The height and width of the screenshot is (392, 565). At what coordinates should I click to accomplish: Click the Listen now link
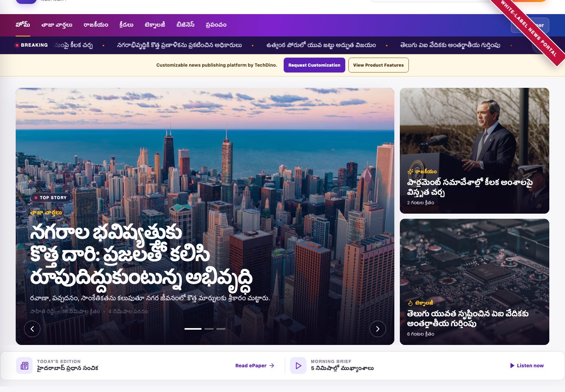527,366
